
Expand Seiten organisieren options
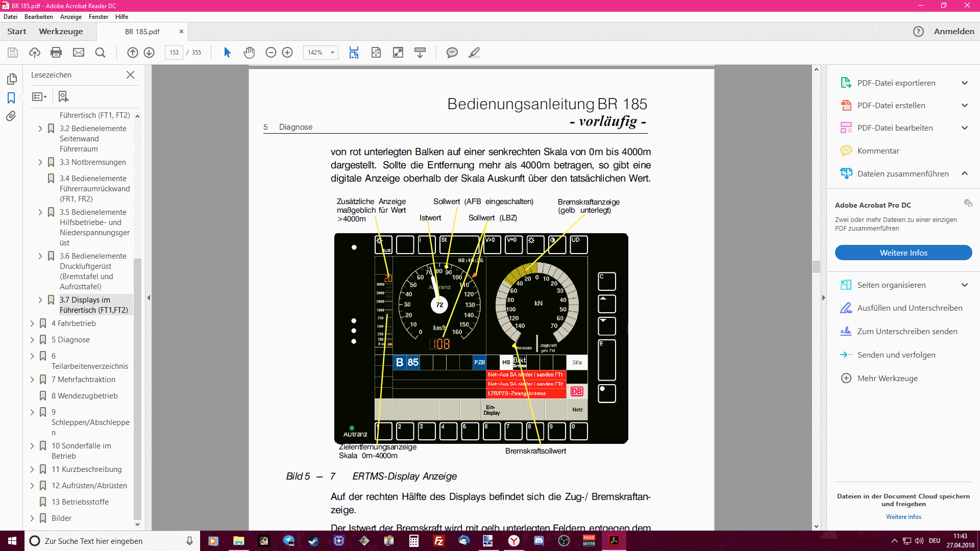pyautogui.click(x=965, y=285)
